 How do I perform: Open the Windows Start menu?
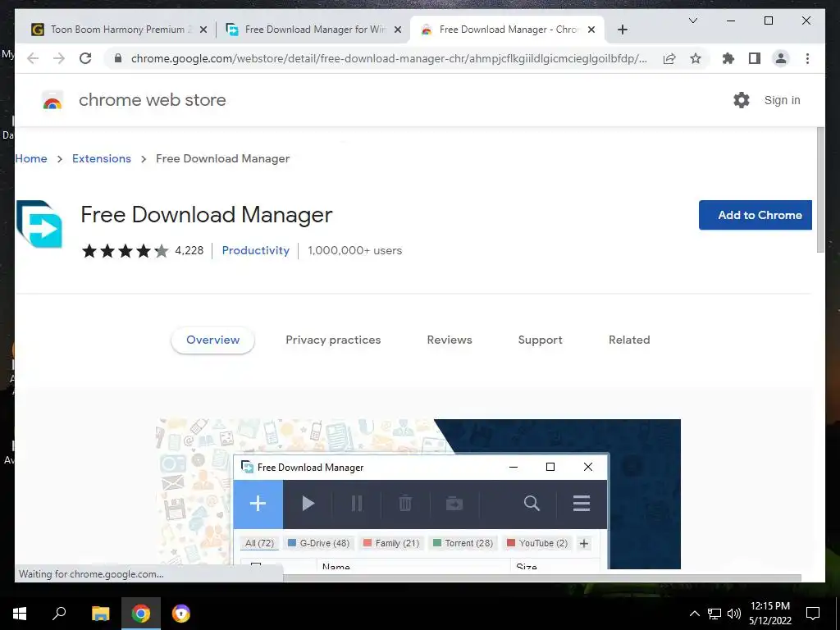pos(20,614)
